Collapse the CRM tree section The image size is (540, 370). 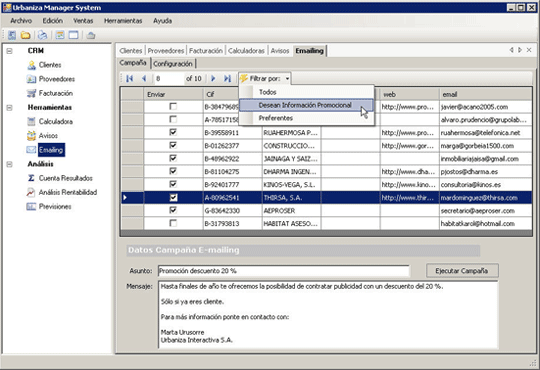tap(9, 51)
